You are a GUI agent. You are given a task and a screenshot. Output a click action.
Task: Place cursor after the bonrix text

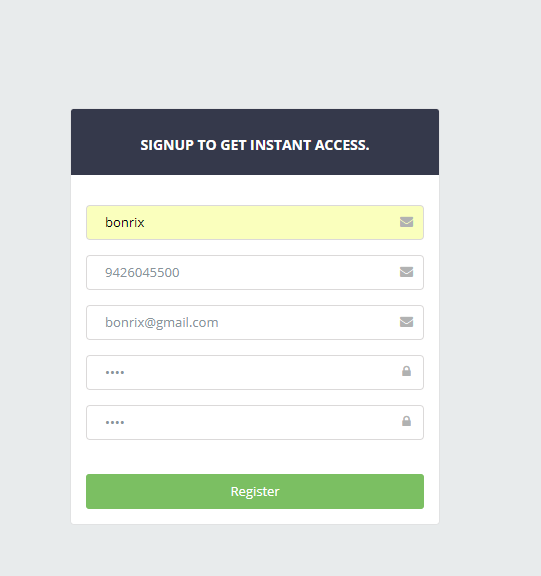point(145,223)
